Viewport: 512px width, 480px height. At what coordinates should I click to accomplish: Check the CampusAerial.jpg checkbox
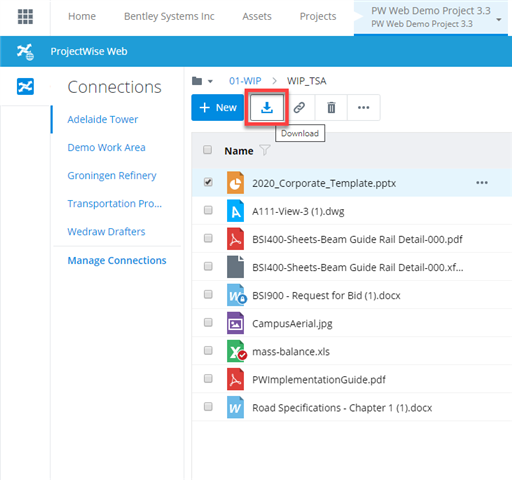pos(208,322)
